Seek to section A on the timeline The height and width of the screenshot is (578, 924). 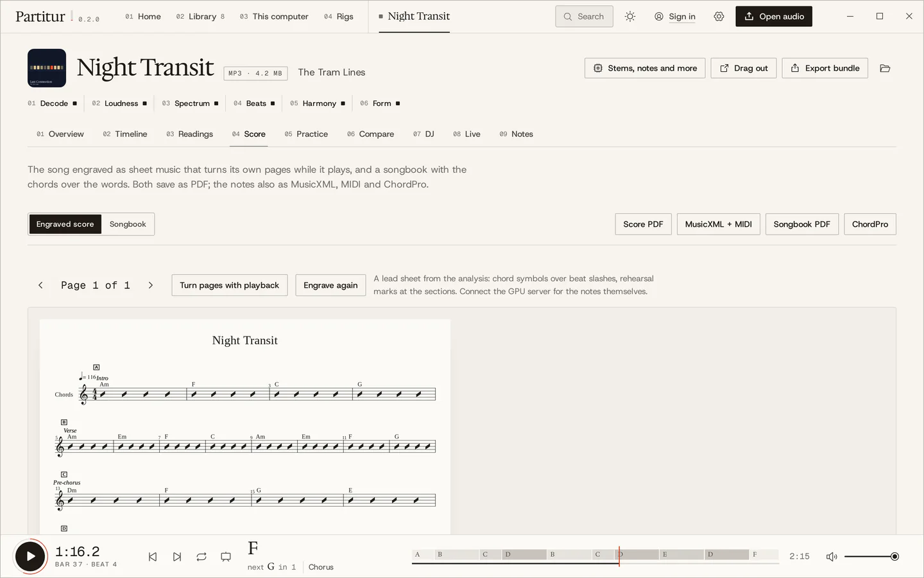pos(423,554)
